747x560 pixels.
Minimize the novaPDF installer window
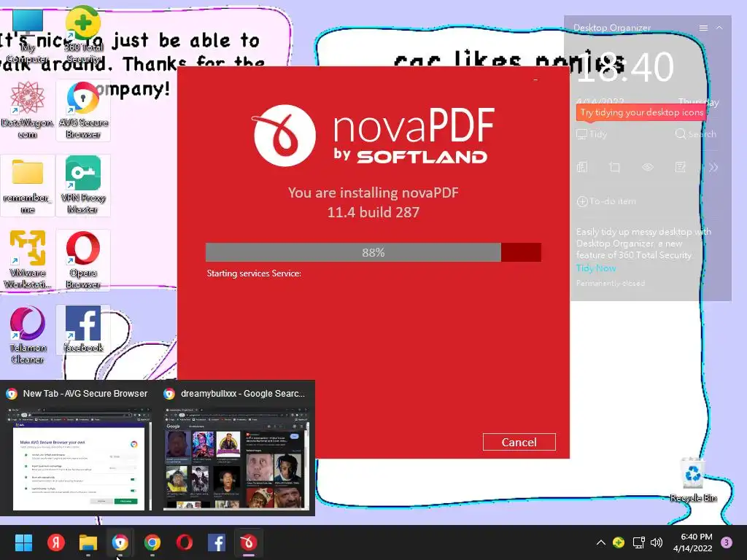tap(535, 80)
